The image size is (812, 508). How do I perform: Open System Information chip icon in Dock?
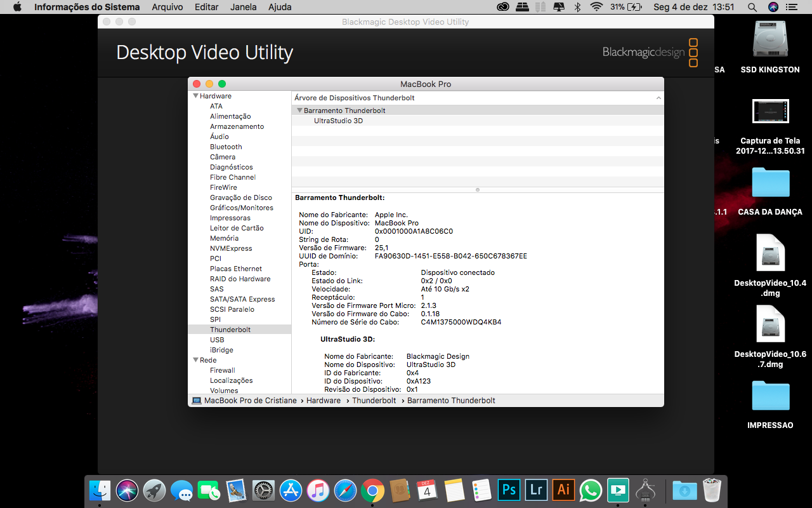[645, 490]
